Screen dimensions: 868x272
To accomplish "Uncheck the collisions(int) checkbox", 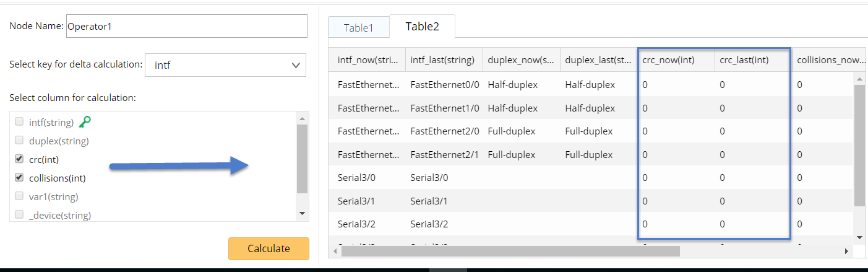I will pos(19,178).
